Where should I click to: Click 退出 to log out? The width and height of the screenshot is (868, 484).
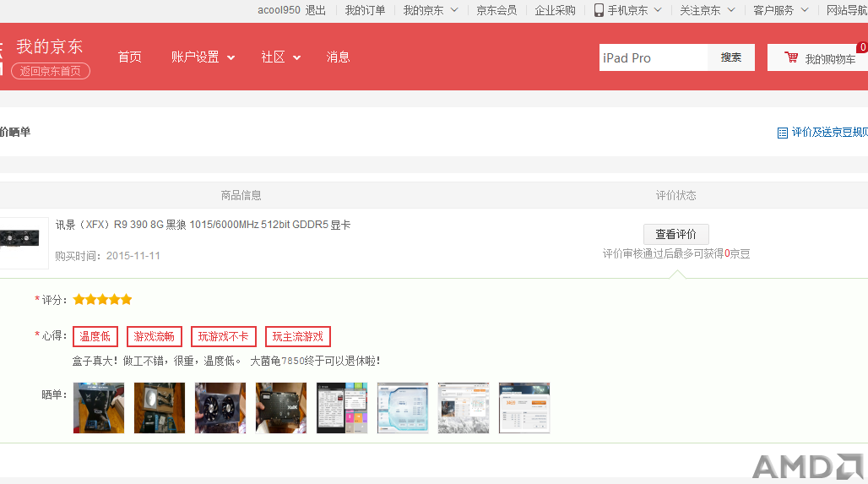pos(316,10)
